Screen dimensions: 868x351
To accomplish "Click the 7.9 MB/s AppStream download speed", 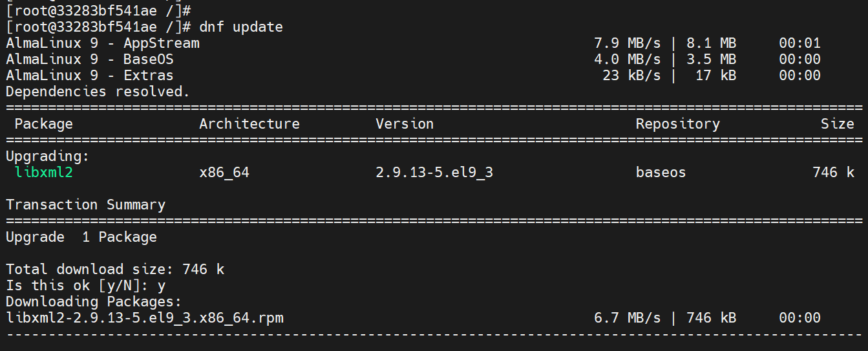I will (627, 43).
